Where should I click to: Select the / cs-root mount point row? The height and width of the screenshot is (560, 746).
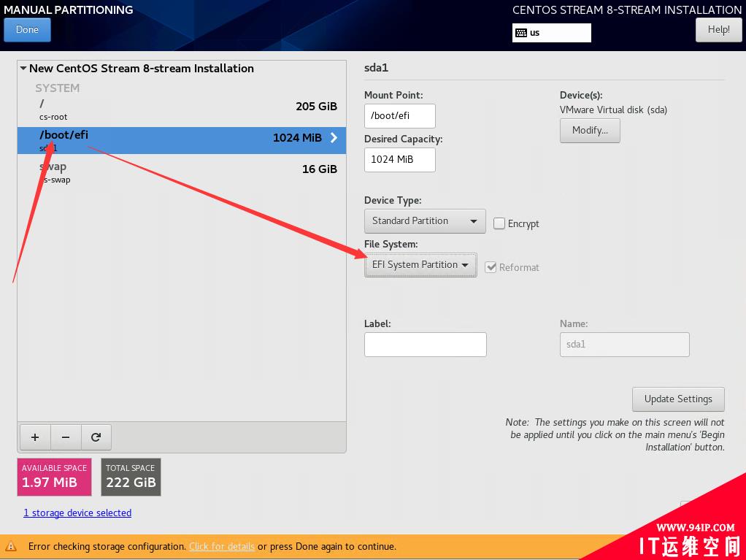click(x=182, y=110)
